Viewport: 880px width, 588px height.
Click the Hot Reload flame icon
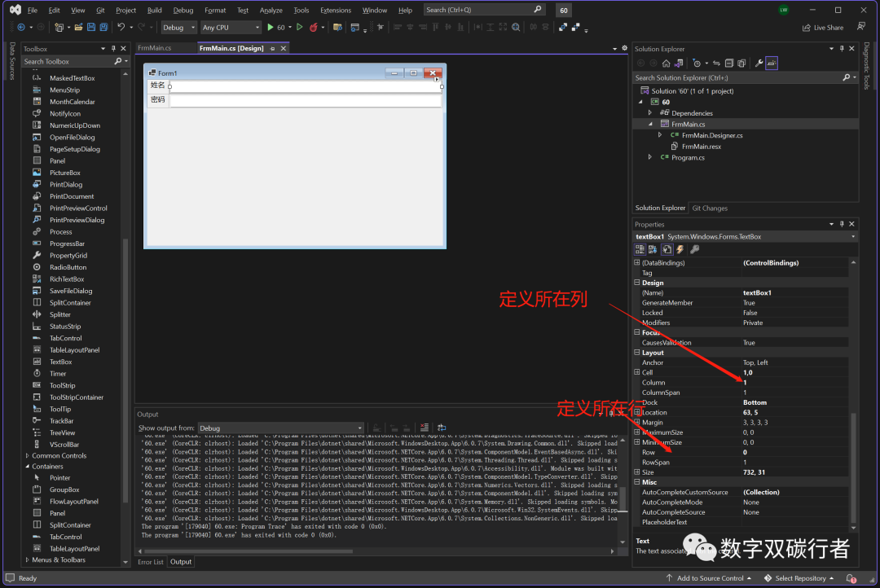[x=314, y=28]
